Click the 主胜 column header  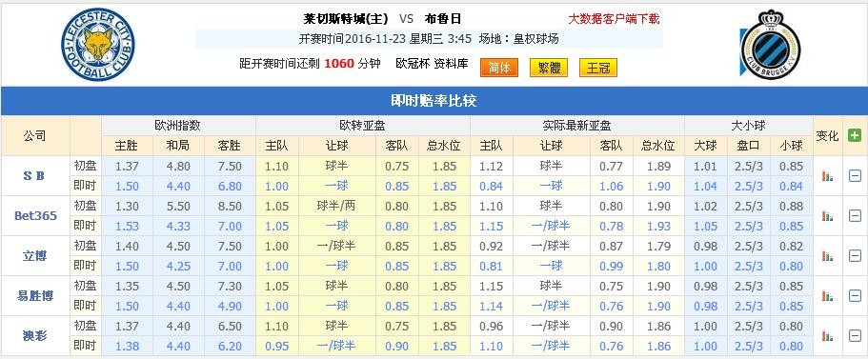pyautogui.click(x=126, y=146)
